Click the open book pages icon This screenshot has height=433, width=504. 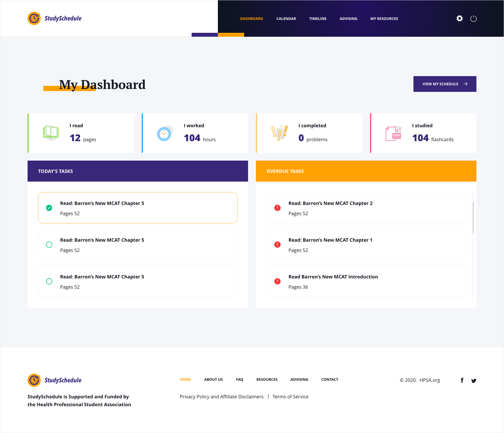point(51,132)
